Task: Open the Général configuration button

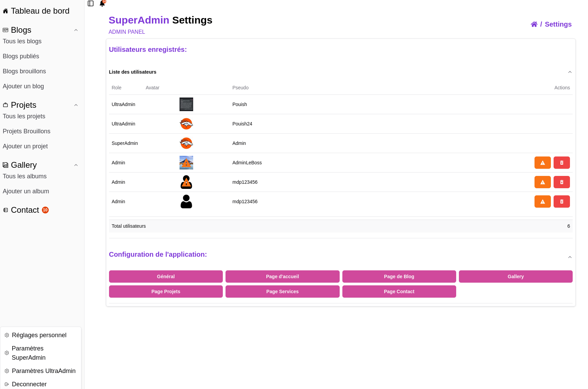Action: pos(166,276)
